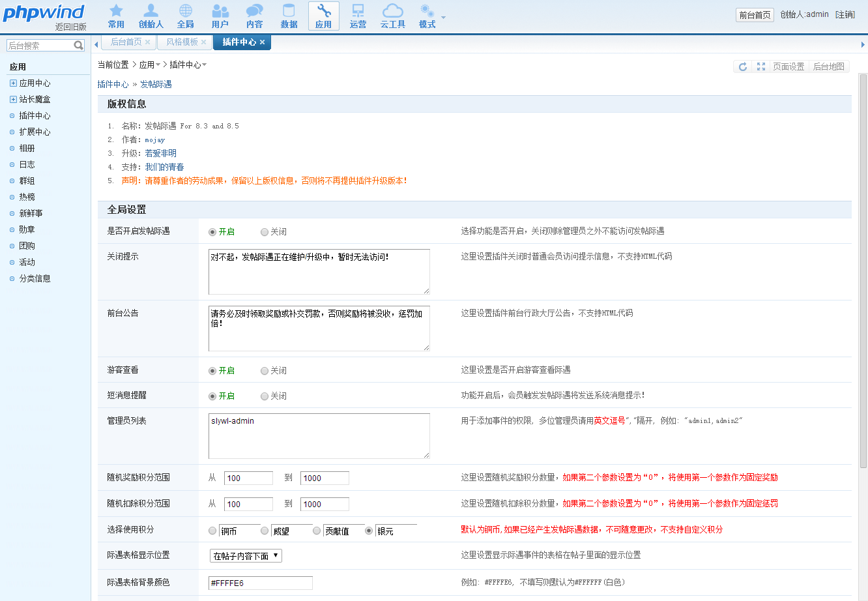Open the 运营 operations icon
The height and width of the screenshot is (601, 868).
pyautogui.click(x=358, y=16)
